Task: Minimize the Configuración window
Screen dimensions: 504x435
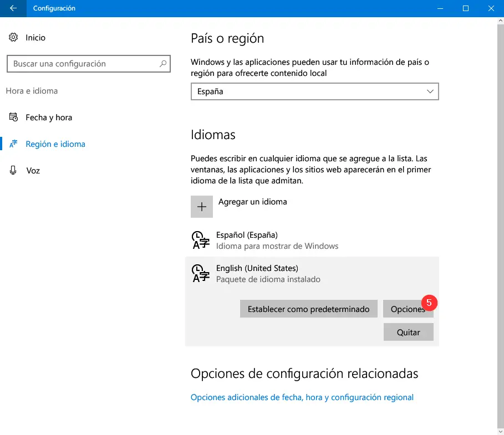Action: pos(440,8)
